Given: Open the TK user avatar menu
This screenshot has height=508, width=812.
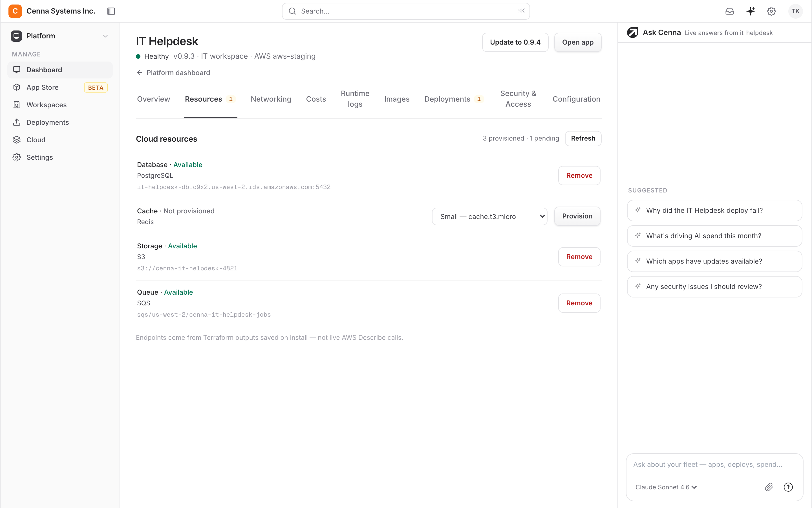Looking at the screenshot, I should pos(795,11).
